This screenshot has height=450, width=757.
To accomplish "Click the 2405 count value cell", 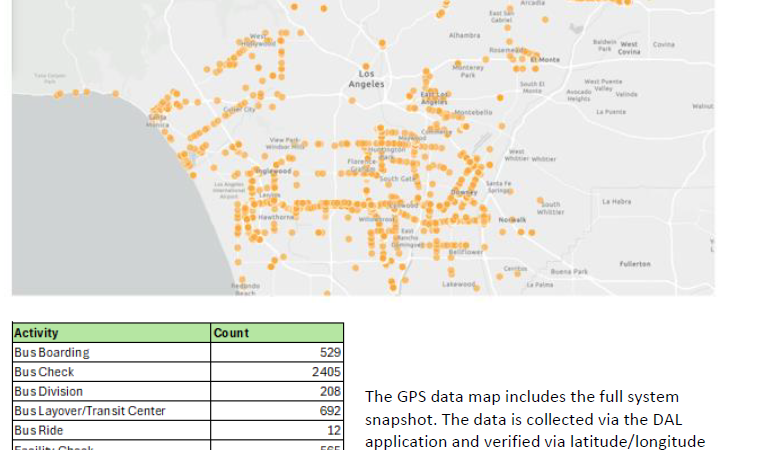I will pos(277,372).
